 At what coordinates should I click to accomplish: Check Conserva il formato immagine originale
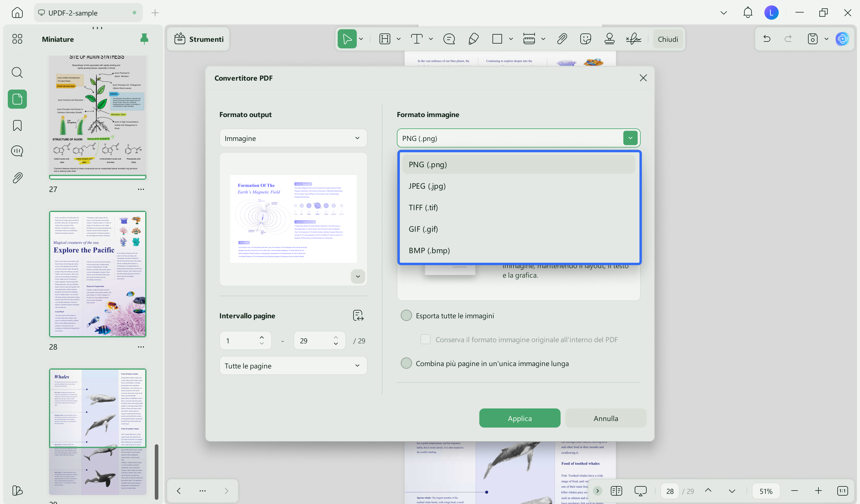[x=425, y=339]
